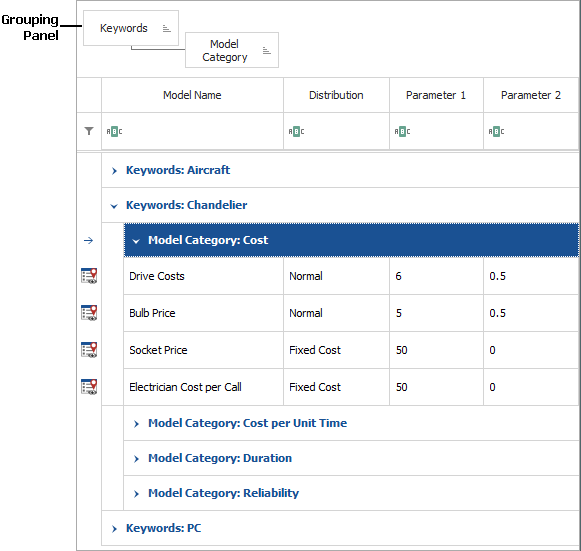Toggle sort order on Keywords grouping chip
Image resolution: width=581 pixels, height=551 pixels.
167,29
